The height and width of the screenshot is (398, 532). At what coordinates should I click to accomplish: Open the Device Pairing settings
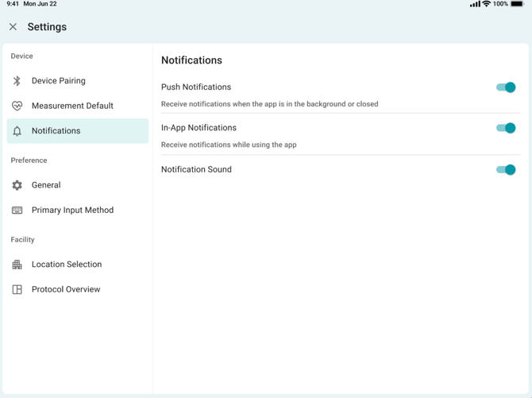78,81
